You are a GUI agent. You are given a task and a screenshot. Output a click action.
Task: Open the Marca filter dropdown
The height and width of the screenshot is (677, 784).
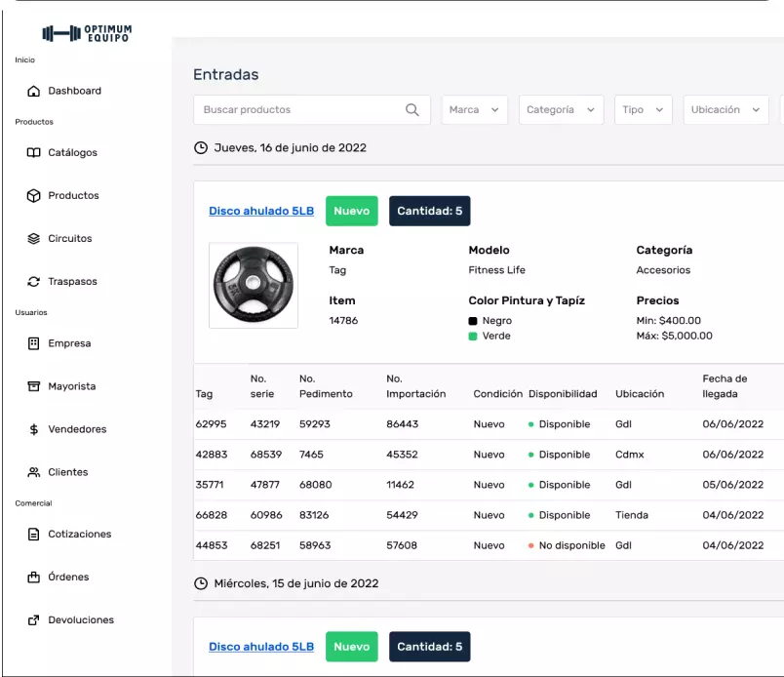474,110
